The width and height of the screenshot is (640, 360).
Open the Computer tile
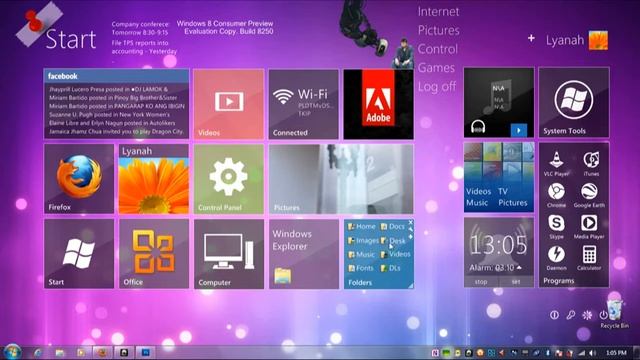pyautogui.click(x=229, y=254)
